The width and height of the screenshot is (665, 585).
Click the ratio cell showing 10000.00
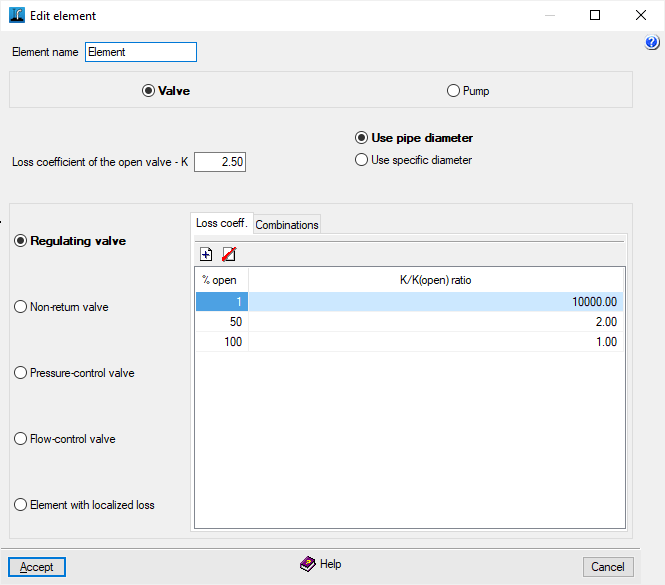coord(436,302)
